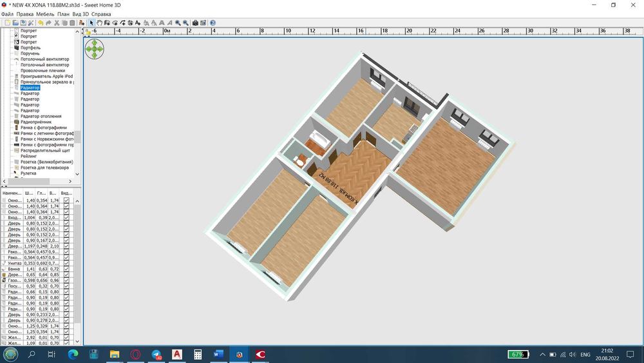Uncheck visibility for the Ванна row
This screenshot has width=644, height=363.
tap(66, 269)
